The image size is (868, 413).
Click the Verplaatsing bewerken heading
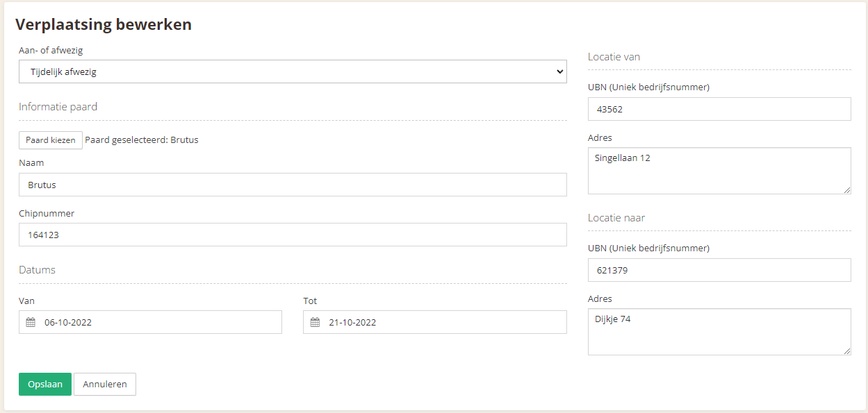(x=104, y=25)
